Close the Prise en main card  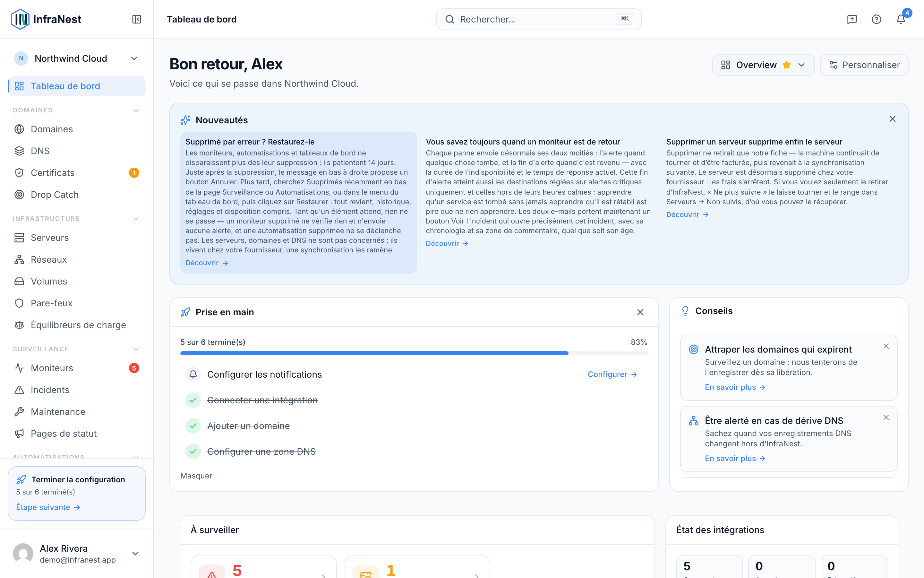coord(640,312)
